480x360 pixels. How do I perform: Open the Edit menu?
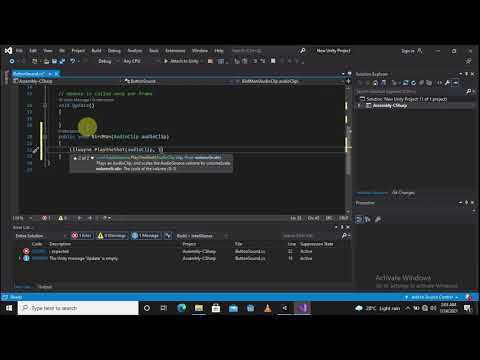tap(33, 51)
